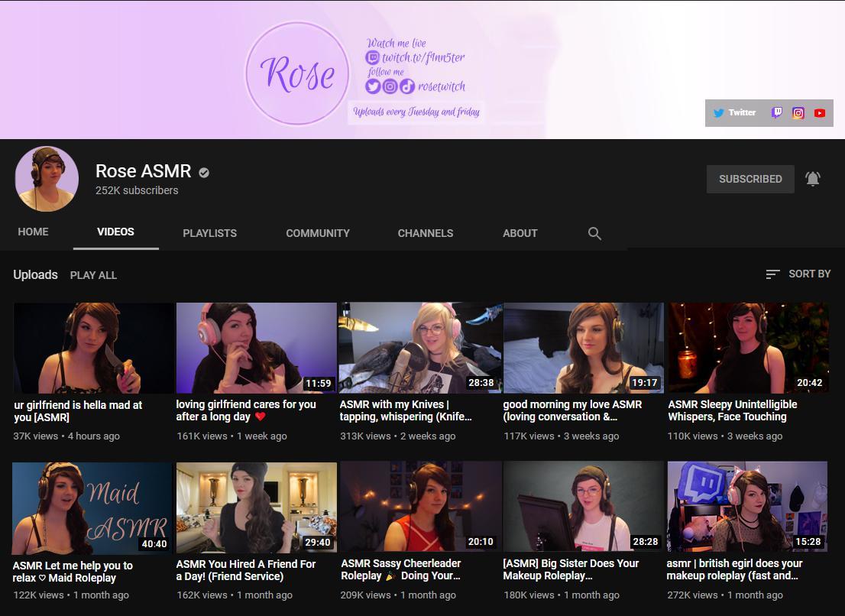Open the channel search magnifier icon
The width and height of the screenshot is (845, 616).
pyautogui.click(x=594, y=233)
